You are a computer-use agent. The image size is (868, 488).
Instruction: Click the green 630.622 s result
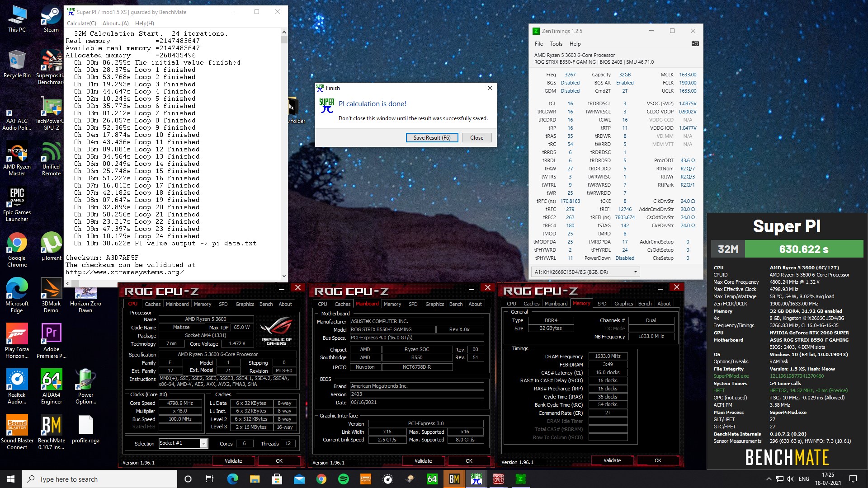click(x=804, y=249)
